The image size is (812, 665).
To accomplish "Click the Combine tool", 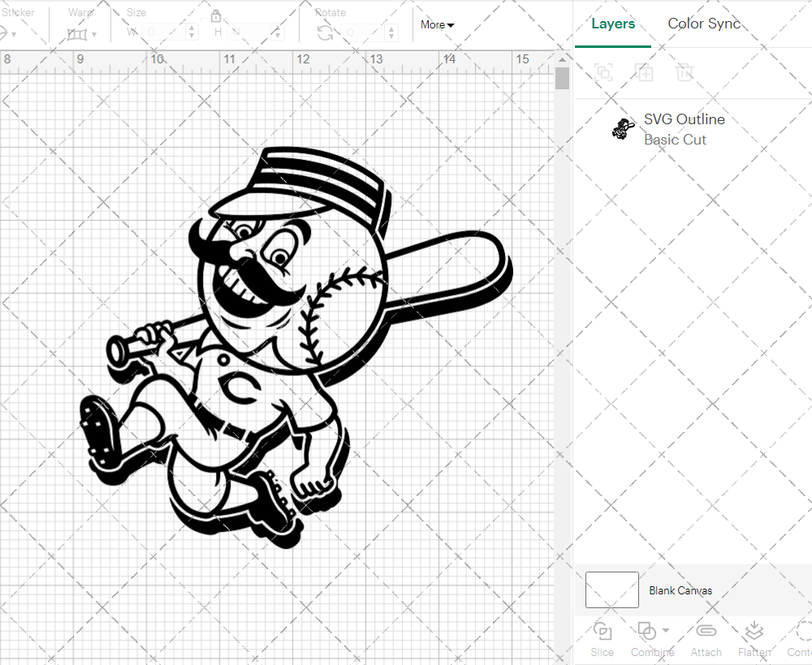I will [651, 640].
